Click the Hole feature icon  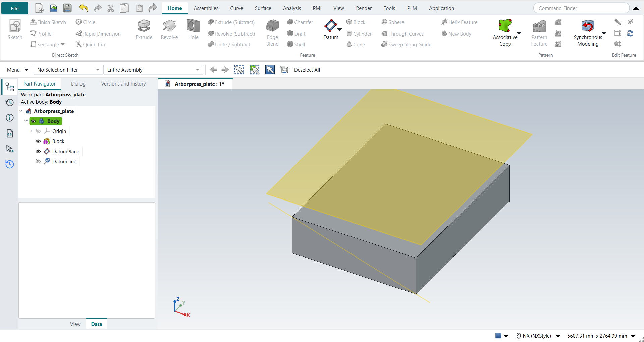click(x=193, y=26)
